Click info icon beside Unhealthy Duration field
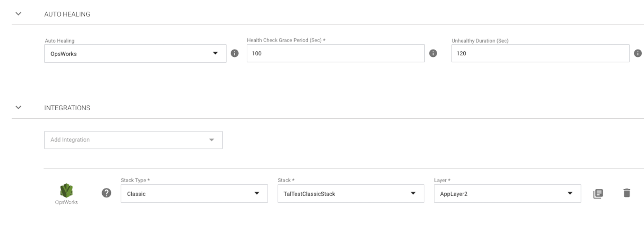The width and height of the screenshot is (644, 230). (638, 53)
